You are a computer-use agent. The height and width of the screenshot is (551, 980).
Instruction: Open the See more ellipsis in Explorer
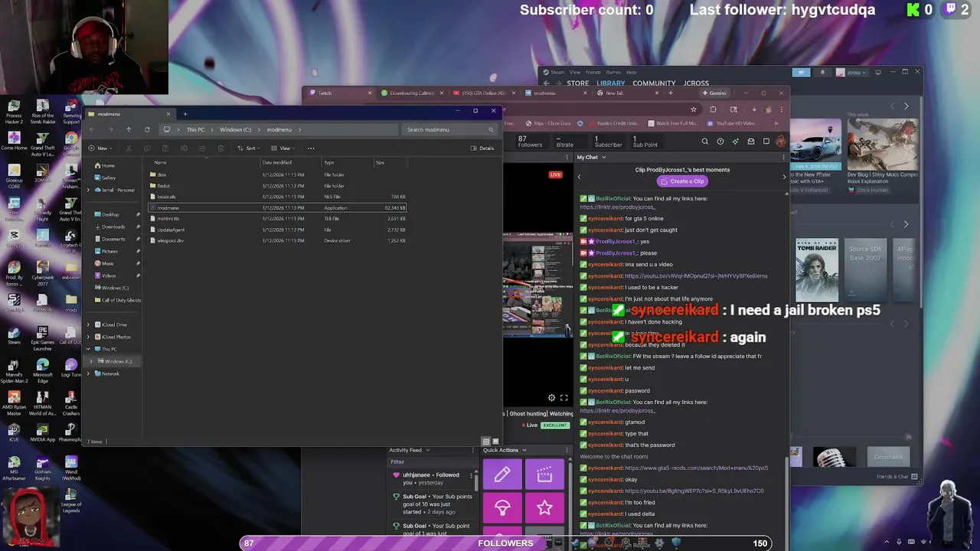click(311, 148)
